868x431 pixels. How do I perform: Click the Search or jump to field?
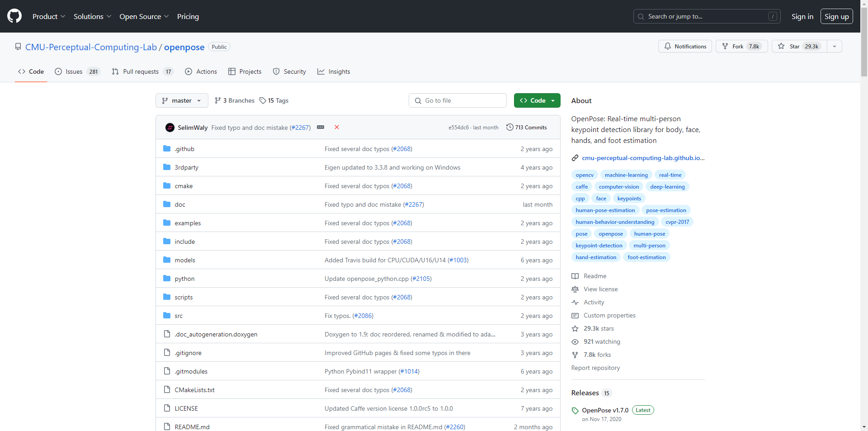[707, 16]
